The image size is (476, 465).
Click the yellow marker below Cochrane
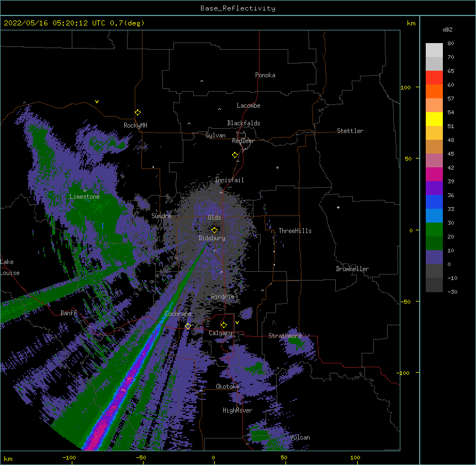(188, 326)
